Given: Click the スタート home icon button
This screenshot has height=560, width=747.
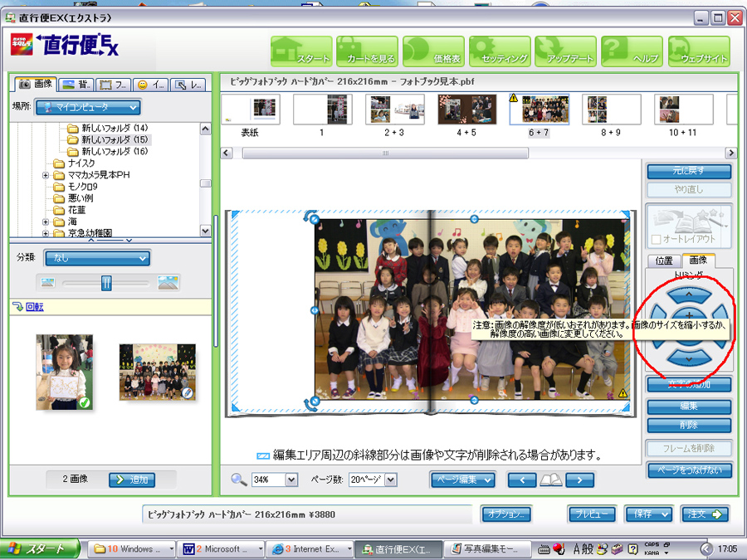Looking at the screenshot, I should click(x=300, y=51).
